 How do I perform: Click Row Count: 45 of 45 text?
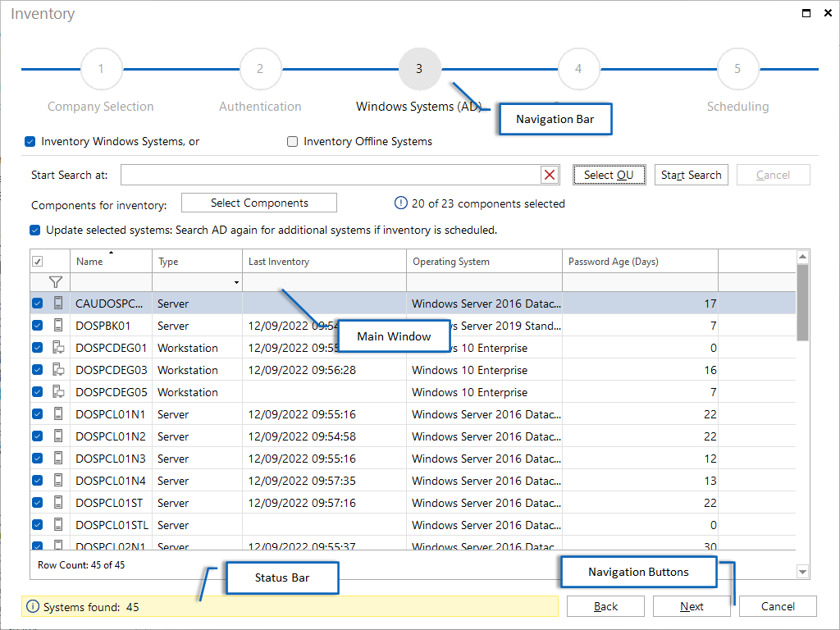coord(81,564)
